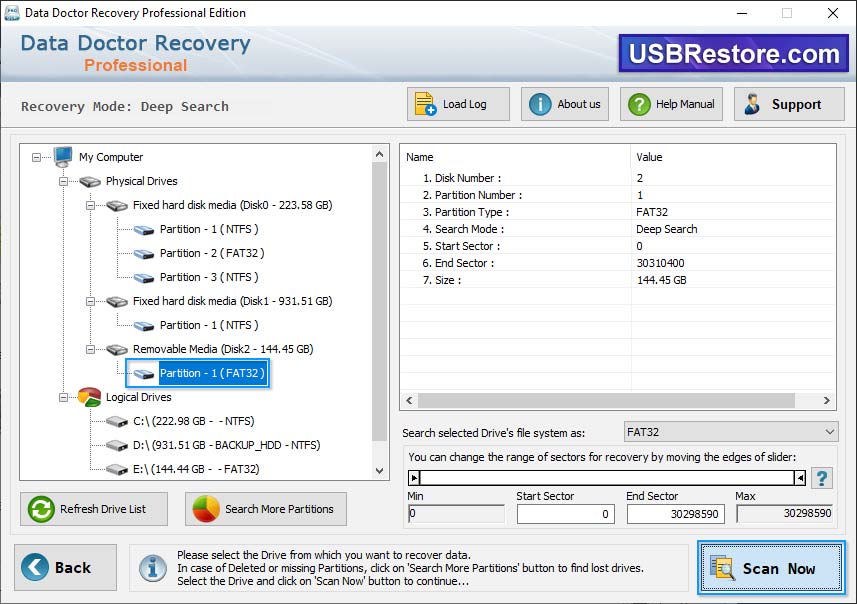Click the Max value field
Image resolution: width=857 pixels, height=604 pixels.
[x=785, y=513]
